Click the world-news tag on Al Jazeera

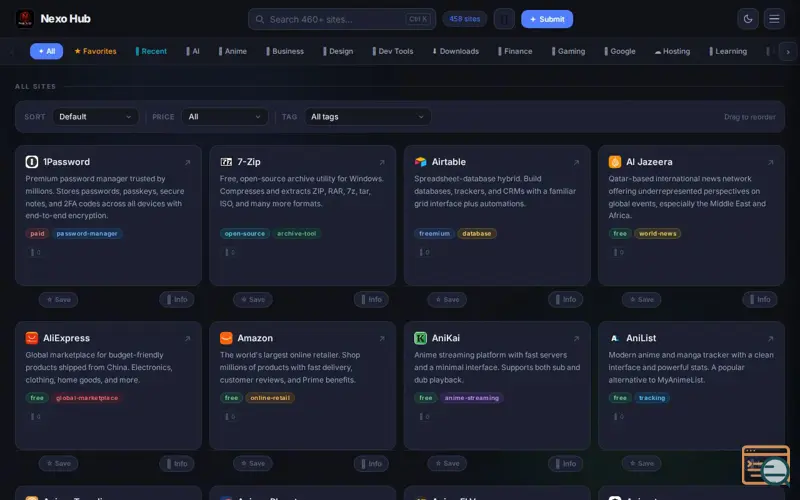tap(658, 234)
